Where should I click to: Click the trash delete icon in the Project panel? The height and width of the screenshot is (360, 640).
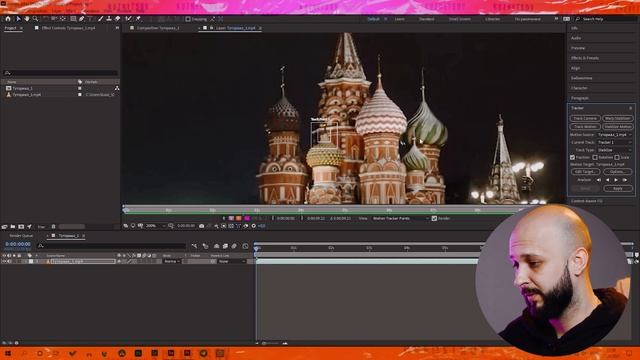53,227
